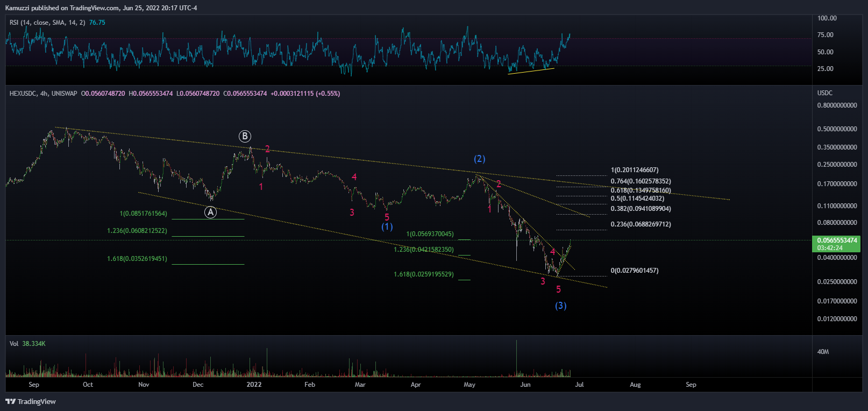Click the Fibonacci level 0(0.0279601457)
The width and height of the screenshot is (868, 411).
[635, 271]
